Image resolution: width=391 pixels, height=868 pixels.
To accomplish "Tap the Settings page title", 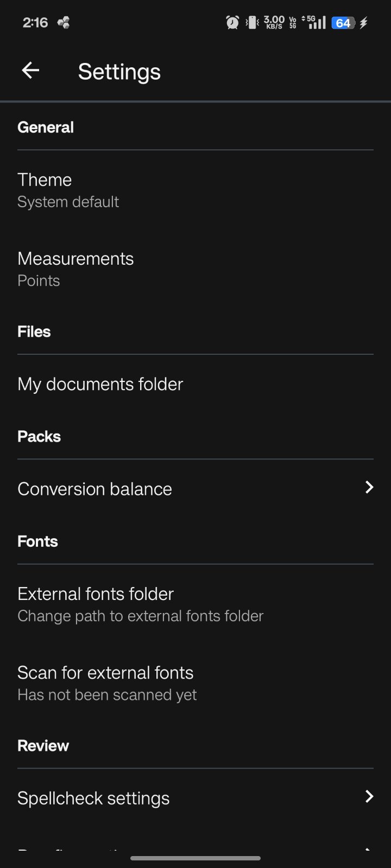I will tap(119, 72).
